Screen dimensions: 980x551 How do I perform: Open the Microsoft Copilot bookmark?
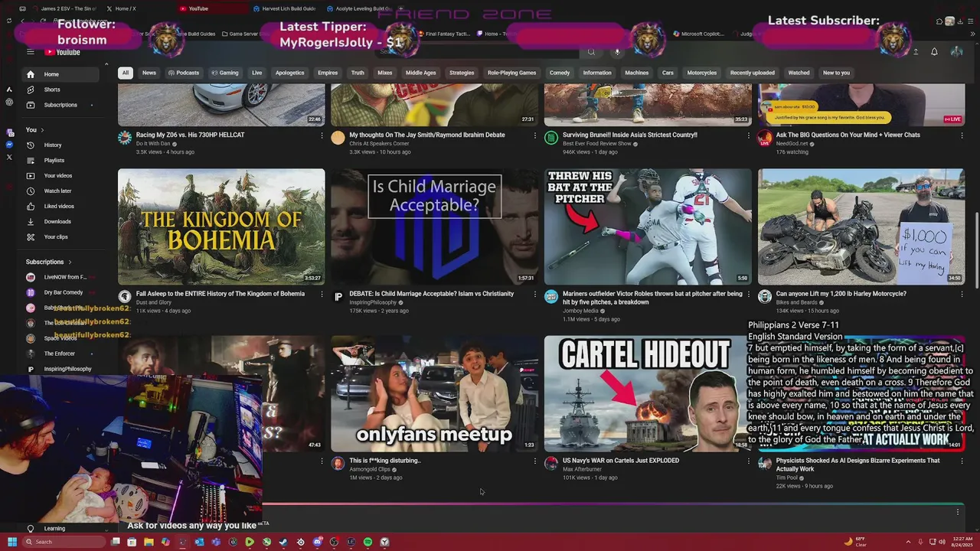coord(698,34)
